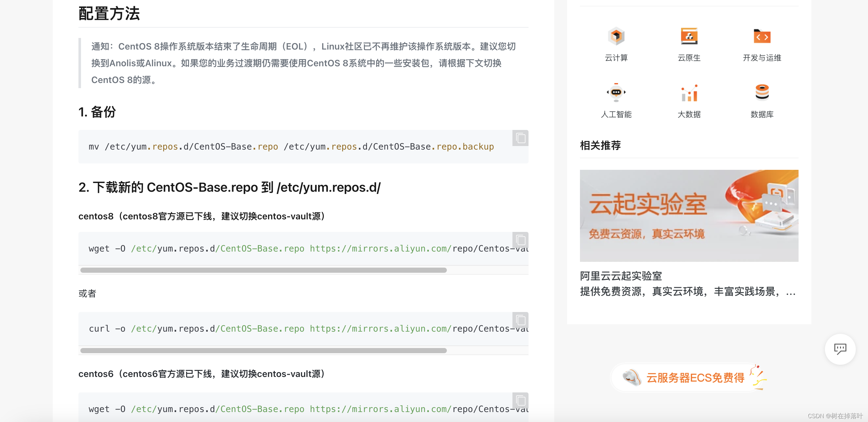Click the 下载新的 CentOS-Base.repo heading
Viewport: 868px width, 422px height.
pos(230,188)
